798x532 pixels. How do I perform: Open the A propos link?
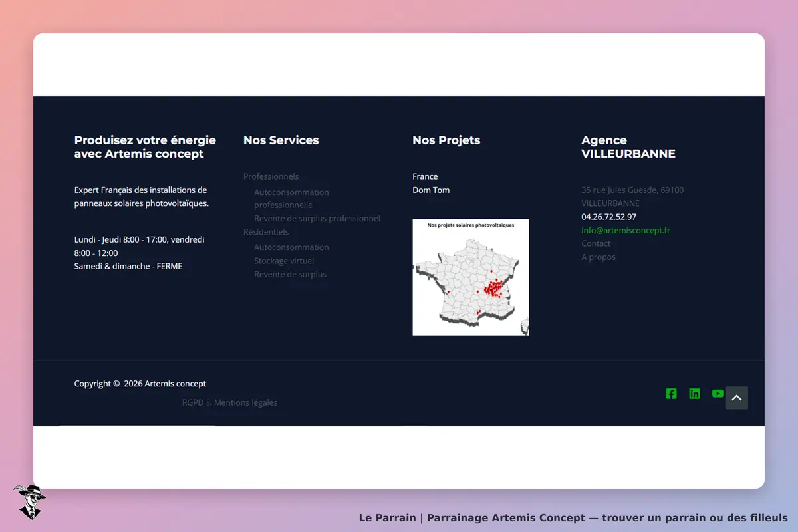[x=598, y=257]
